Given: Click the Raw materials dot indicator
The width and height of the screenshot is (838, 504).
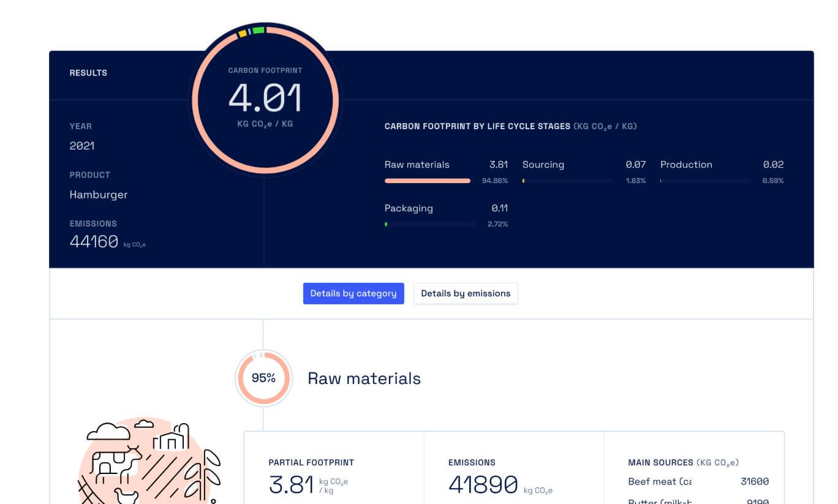Looking at the screenshot, I should tap(388, 180).
